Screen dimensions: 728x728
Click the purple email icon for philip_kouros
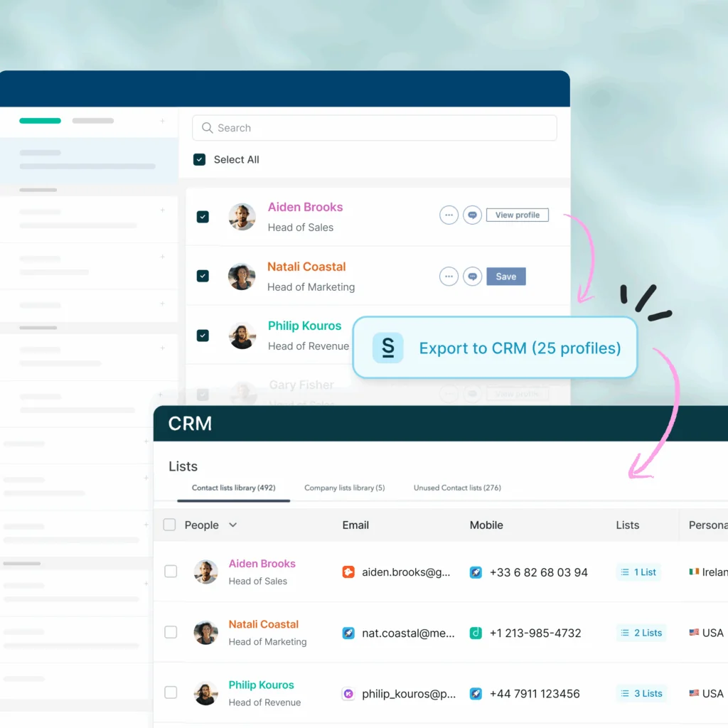tap(348, 693)
